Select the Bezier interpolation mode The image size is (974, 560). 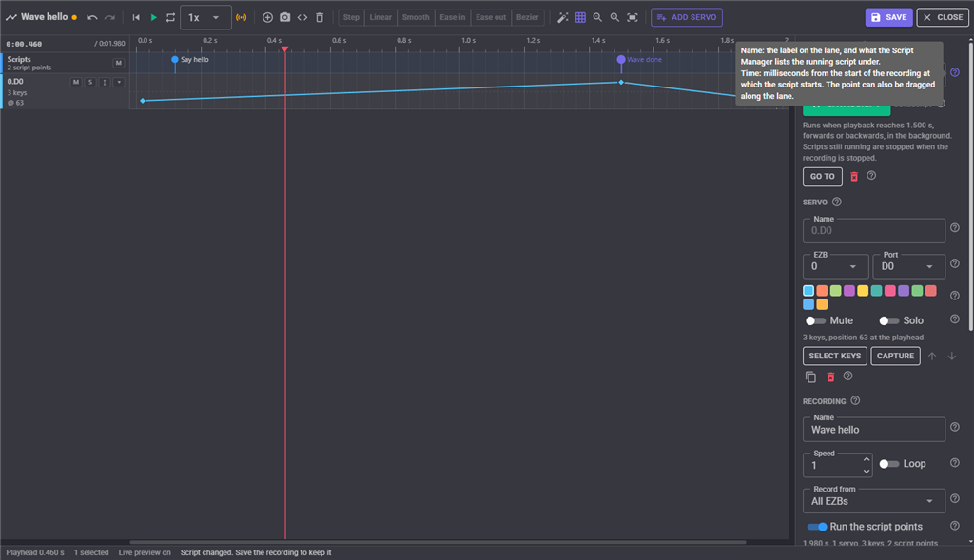527,17
